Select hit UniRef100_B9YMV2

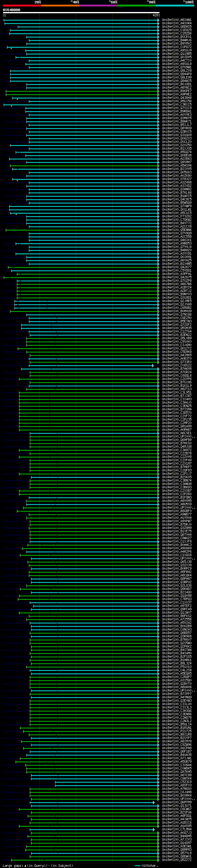point(176,43)
